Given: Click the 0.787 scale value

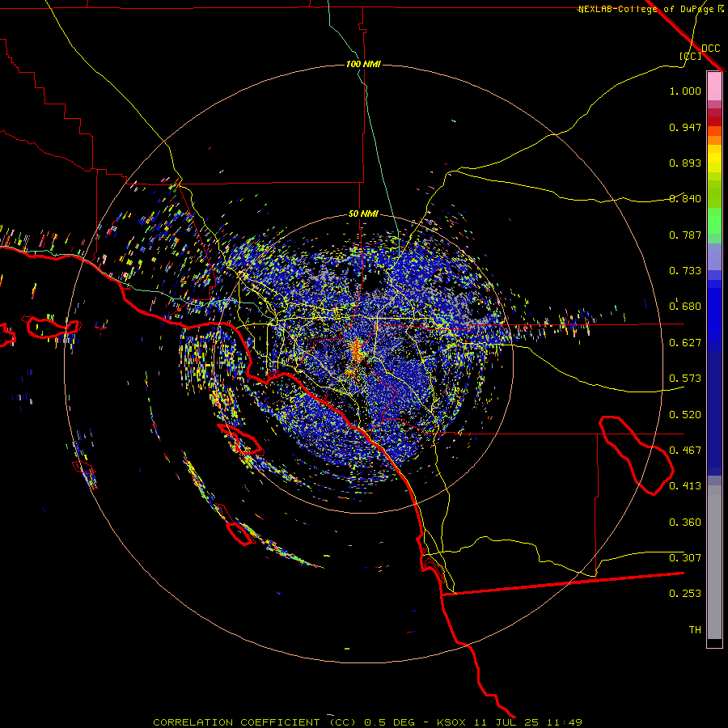Looking at the screenshot, I should pyautogui.click(x=685, y=235).
